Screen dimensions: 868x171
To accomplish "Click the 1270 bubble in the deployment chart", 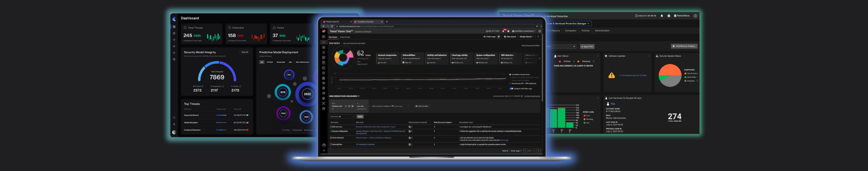I will (283, 92).
